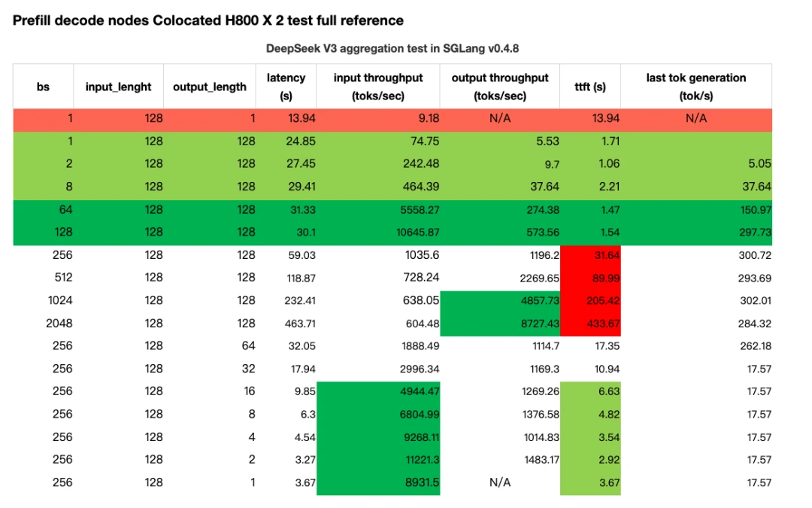Select the output throughput value 573.56
Image resolution: width=812 pixels, height=508 pixels.
click(x=533, y=233)
